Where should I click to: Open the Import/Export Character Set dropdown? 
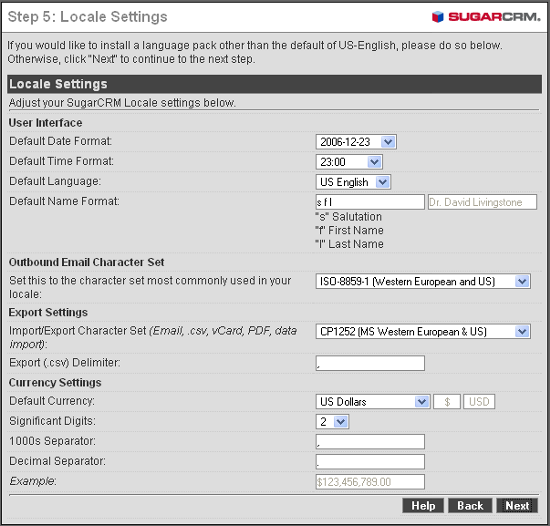tap(423, 331)
